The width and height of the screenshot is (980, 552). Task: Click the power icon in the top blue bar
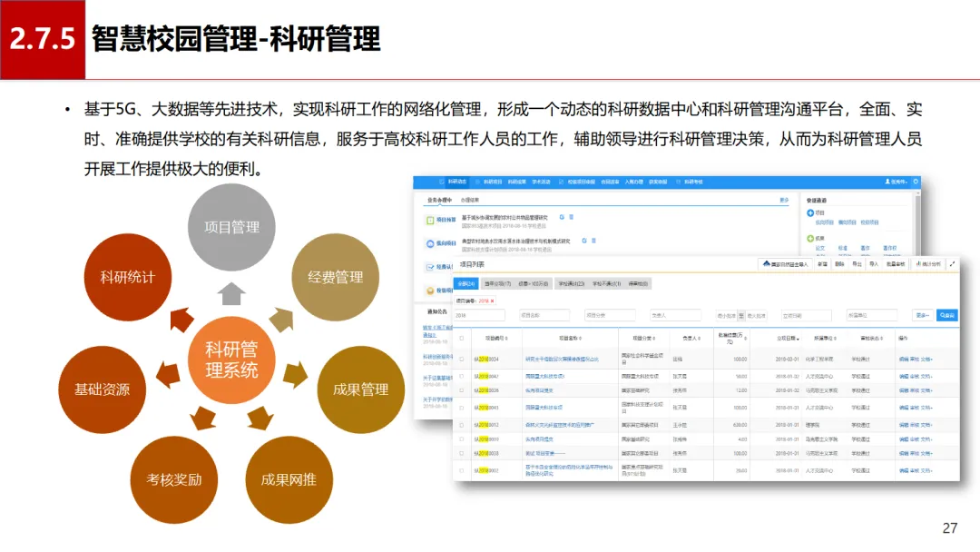pyautogui.click(x=916, y=182)
